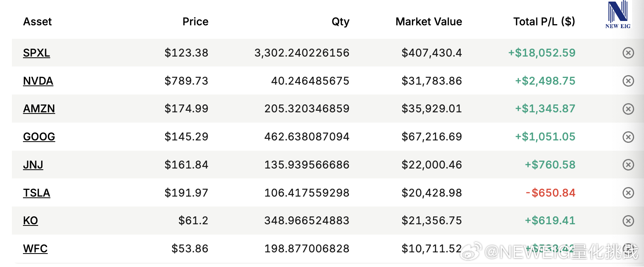Open the JNJ asset link
644x267 pixels.
tap(33, 165)
